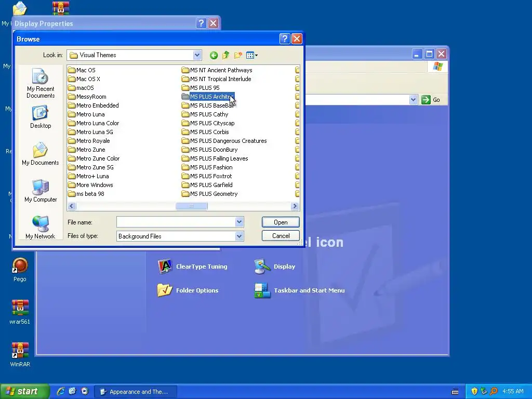Select the Mac OS folder
532x399 pixels.
(82, 70)
